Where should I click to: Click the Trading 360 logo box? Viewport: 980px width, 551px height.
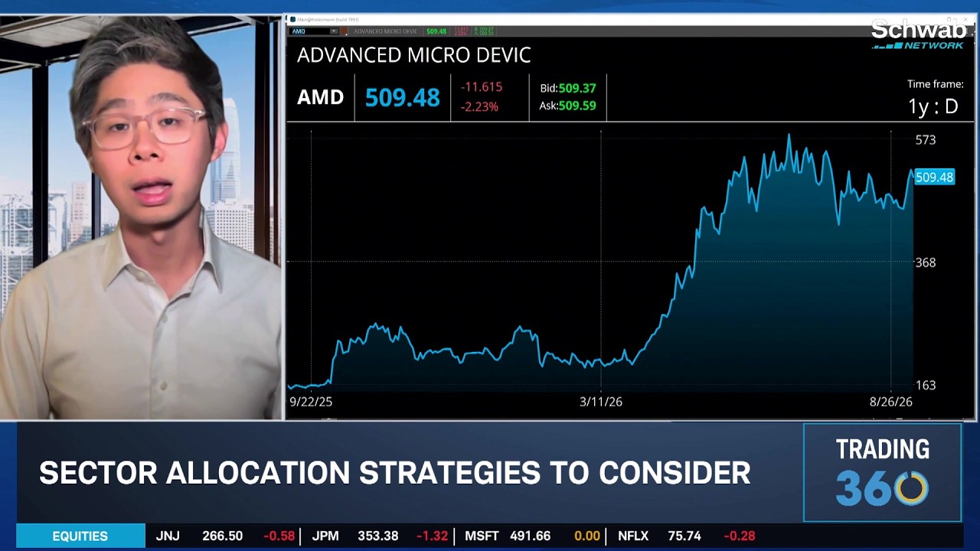[882, 472]
